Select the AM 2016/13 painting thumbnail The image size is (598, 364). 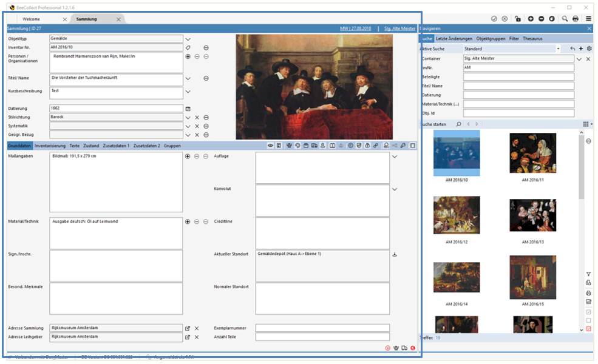click(532, 215)
